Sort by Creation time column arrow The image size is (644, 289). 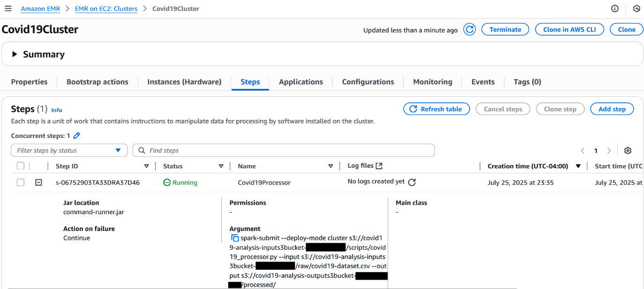click(x=578, y=166)
